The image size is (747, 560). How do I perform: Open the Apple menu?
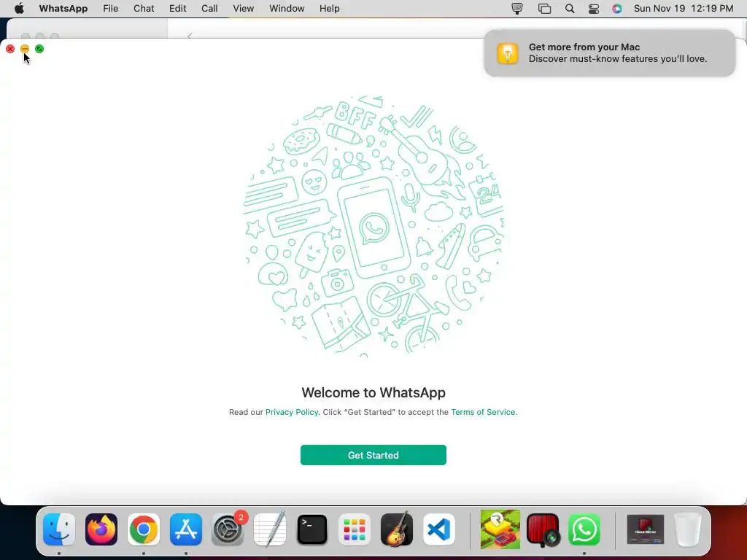(x=19, y=9)
